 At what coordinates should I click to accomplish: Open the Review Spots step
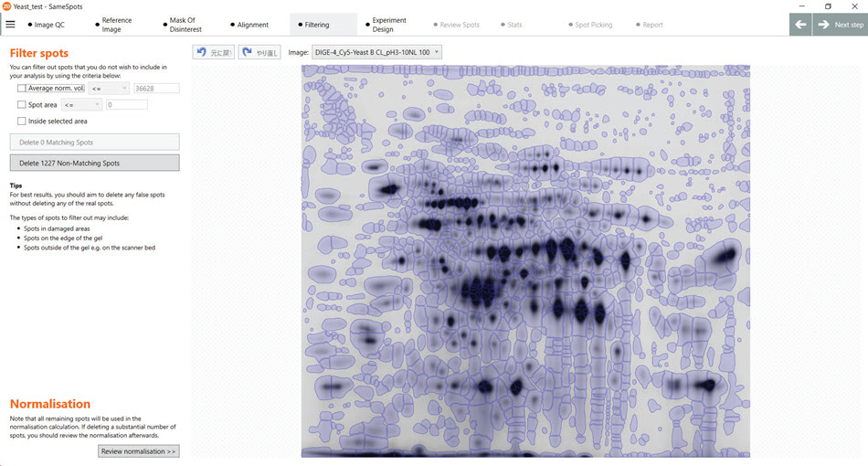(456, 25)
